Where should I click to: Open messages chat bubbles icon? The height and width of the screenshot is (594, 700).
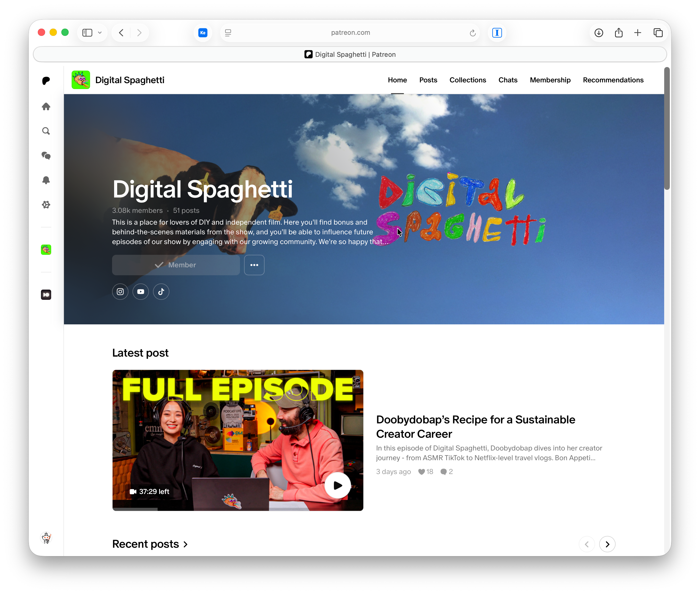coord(46,156)
